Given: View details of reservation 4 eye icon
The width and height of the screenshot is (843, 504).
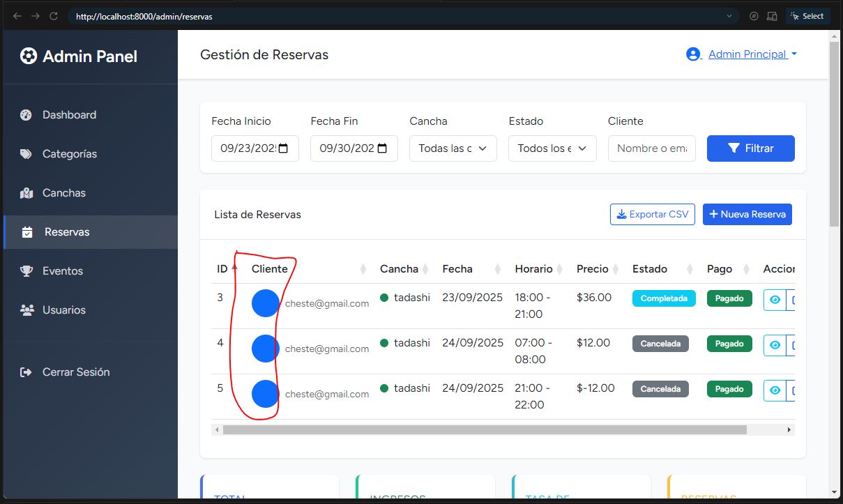Looking at the screenshot, I should point(775,345).
